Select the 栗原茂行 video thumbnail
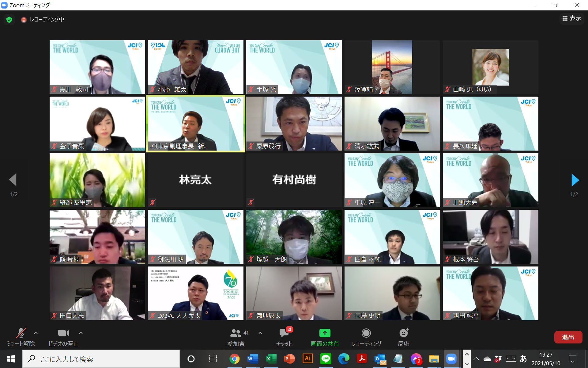Screen dimensions: 588x368 294,123
